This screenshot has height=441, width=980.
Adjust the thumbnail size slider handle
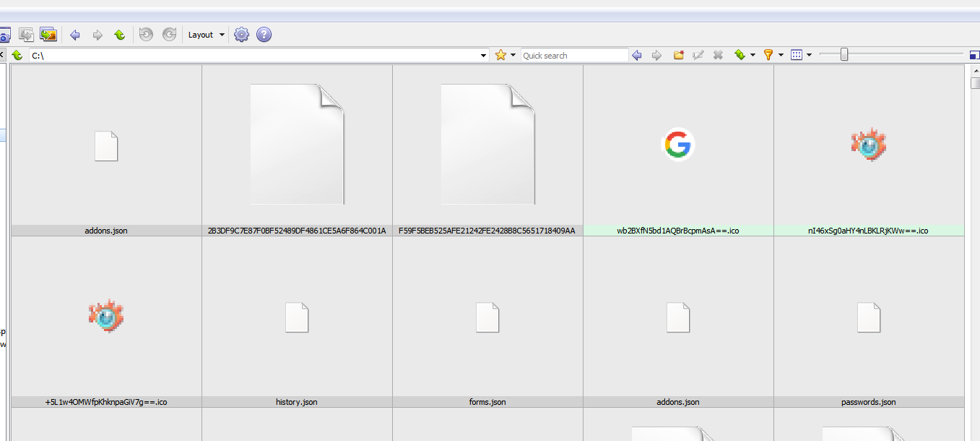click(844, 55)
